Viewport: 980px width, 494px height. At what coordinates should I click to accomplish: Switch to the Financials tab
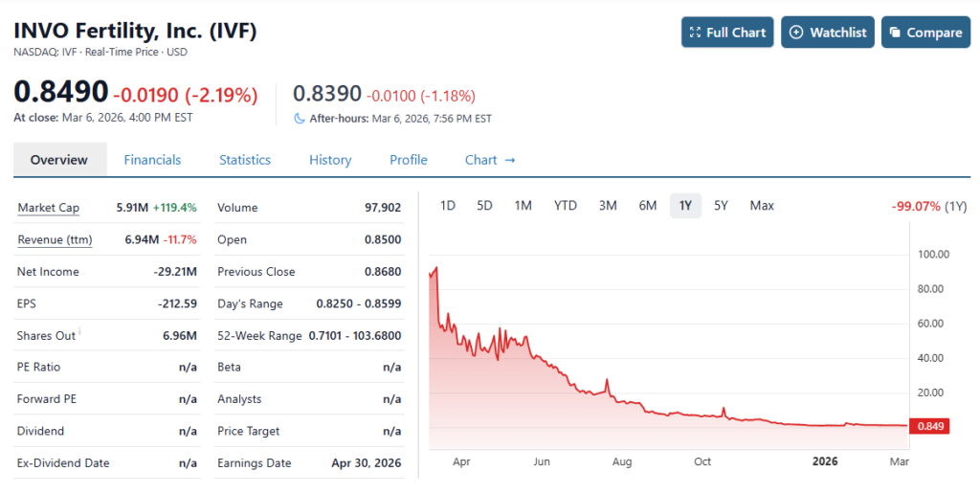pos(152,160)
